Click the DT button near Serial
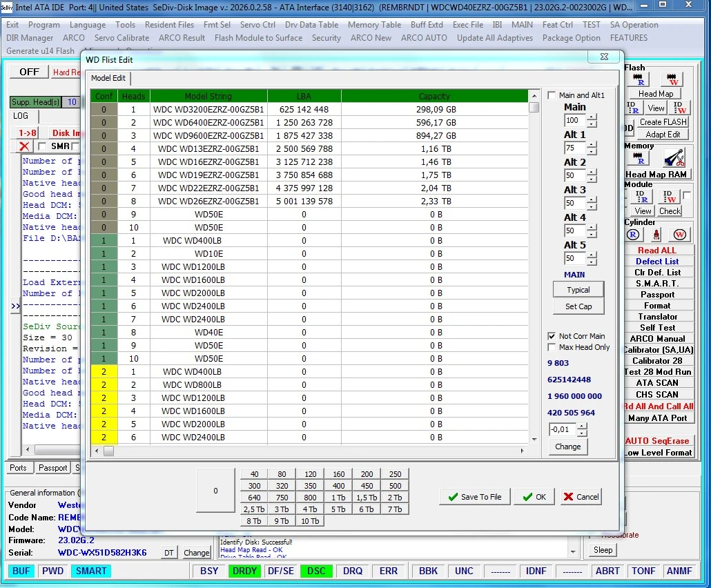This screenshot has height=588, width=711. [168, 553]
